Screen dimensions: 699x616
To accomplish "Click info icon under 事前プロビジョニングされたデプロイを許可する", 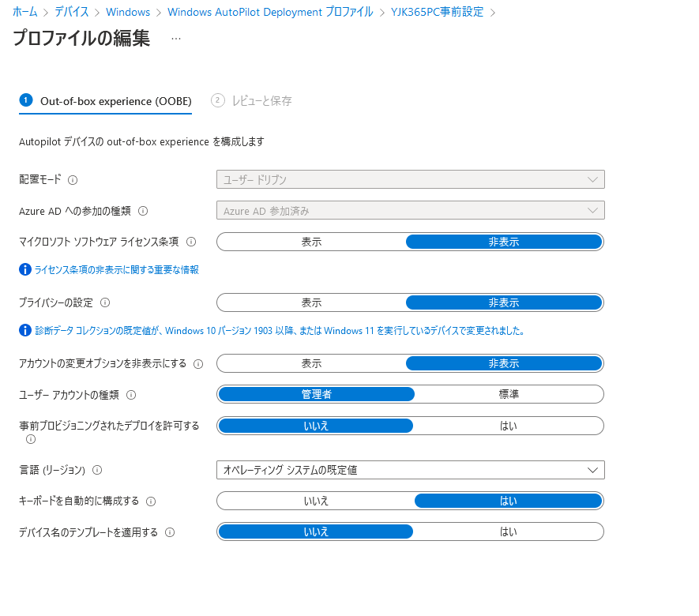I will [31, 439].
